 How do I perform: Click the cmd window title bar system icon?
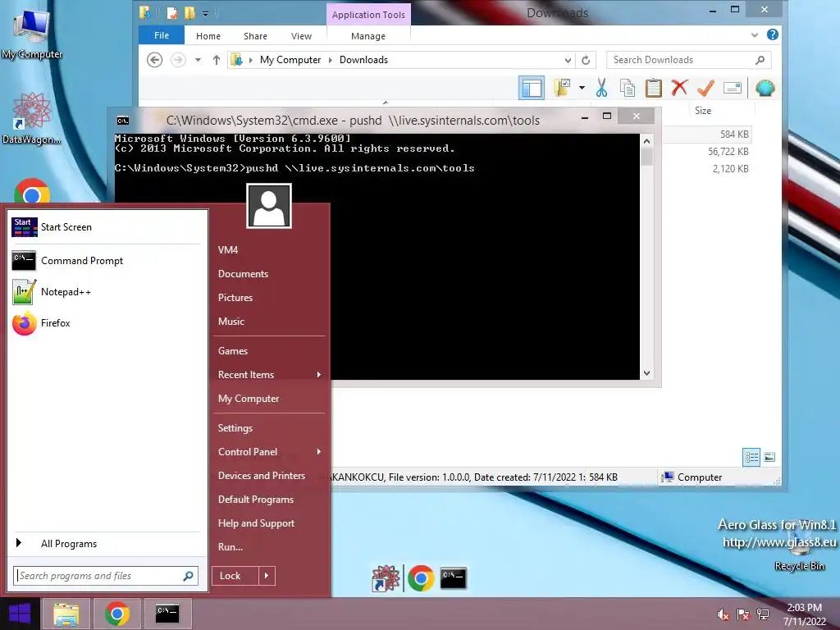pyautogui.click(x=123, y=121)
